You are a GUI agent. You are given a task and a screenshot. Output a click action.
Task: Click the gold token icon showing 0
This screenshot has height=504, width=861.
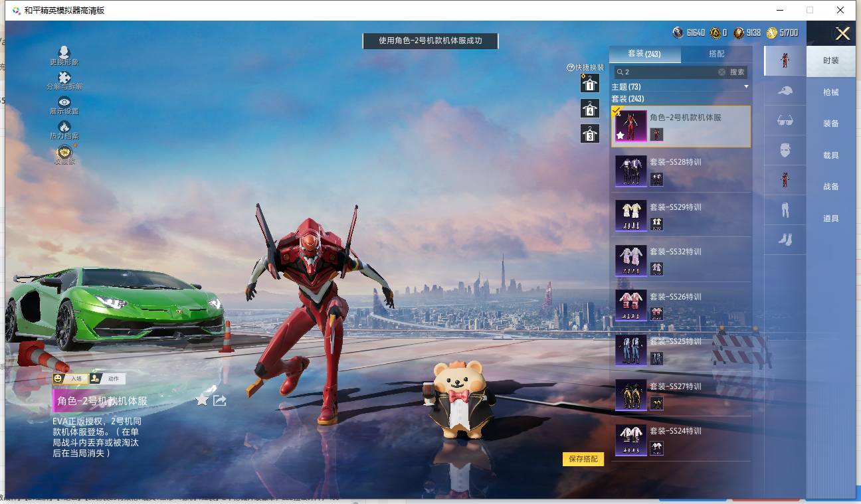click(716, 33)
